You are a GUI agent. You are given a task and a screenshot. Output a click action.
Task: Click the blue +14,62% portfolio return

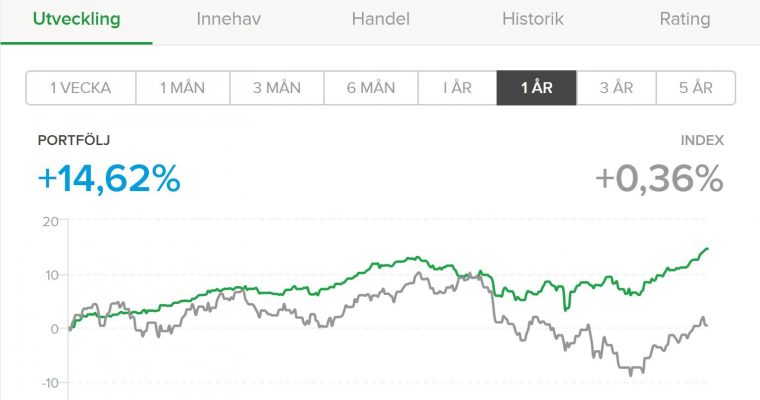pyautogui.click(x=109, y=179)
